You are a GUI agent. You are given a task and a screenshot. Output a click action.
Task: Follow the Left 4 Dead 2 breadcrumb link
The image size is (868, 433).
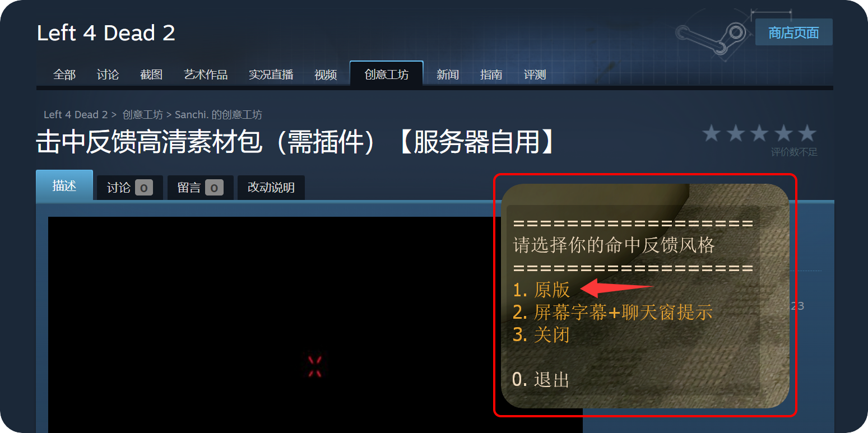tap(76, 115)
